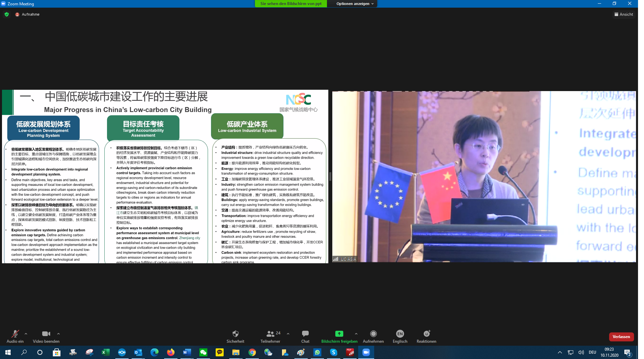Unmute microphone with Audio ein
Viewport: 644px width, 359px height.
point(15,334)
